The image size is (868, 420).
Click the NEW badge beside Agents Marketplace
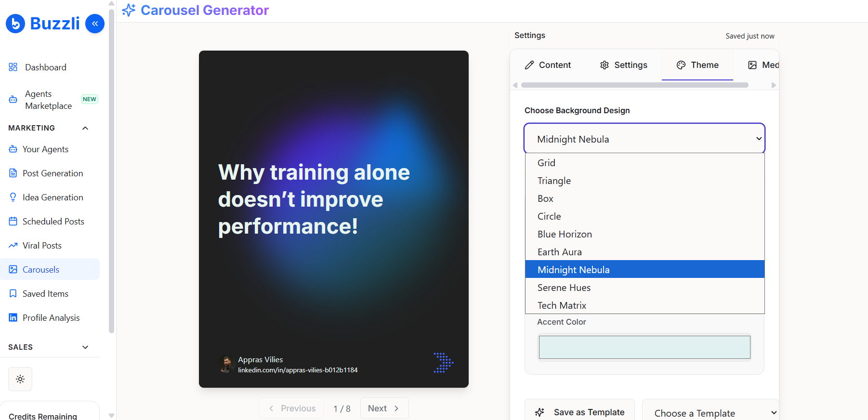click(x=90, y=99)
